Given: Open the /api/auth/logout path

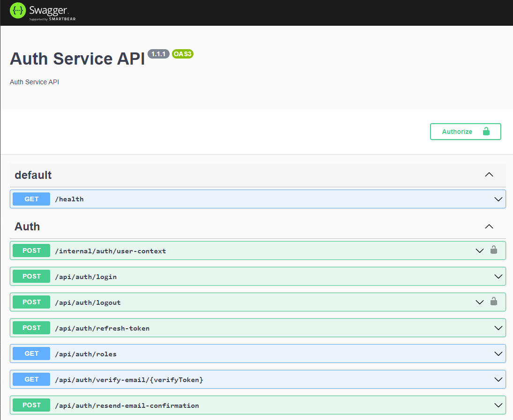Looking at the screenshot, I should tap(88, 302).
